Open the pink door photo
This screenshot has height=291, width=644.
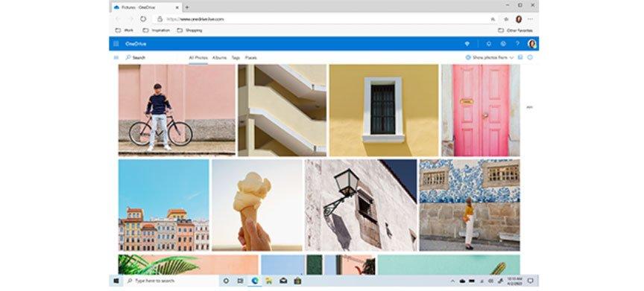(x=480, y=110)
